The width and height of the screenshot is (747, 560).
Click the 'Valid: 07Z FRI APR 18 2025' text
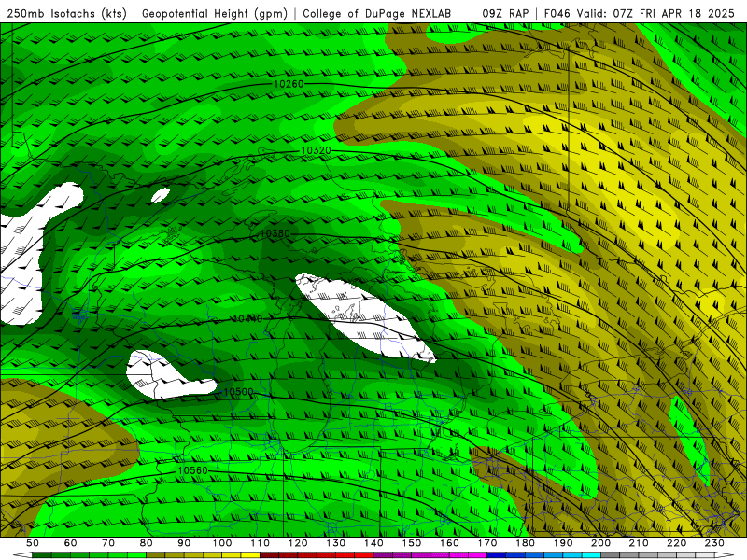[655, 14]
